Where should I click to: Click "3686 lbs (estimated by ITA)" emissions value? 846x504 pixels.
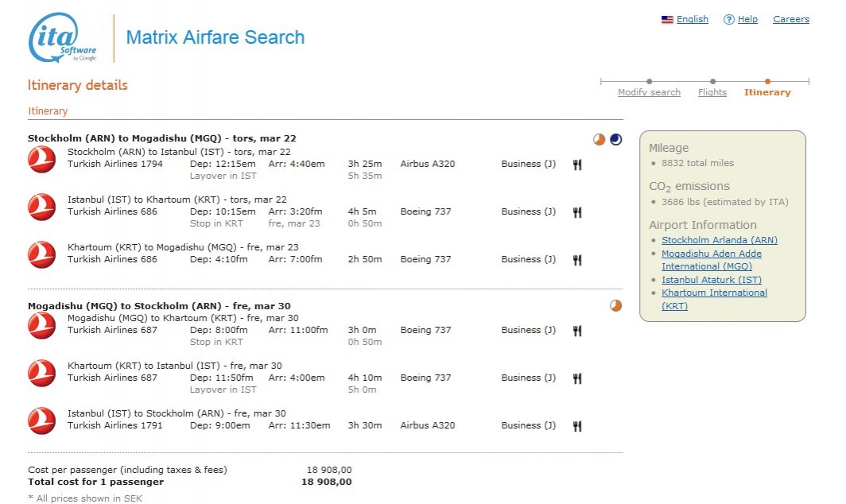(725, 202)
